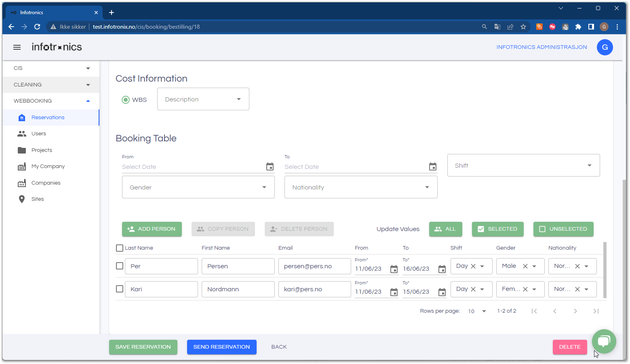Viewport: 630px width, 364px height.
Task: Open Users via its people icon
Action: (x=22, y=133)
